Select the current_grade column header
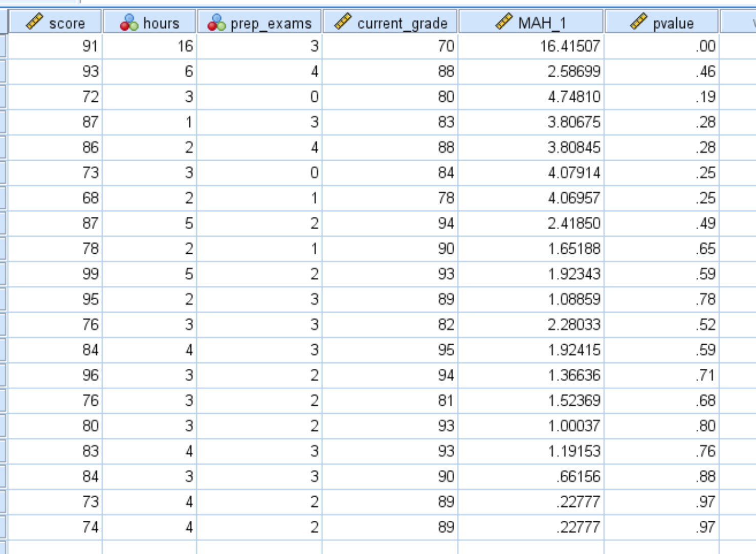This screenshot has height=554, width=756. (390, 23)
